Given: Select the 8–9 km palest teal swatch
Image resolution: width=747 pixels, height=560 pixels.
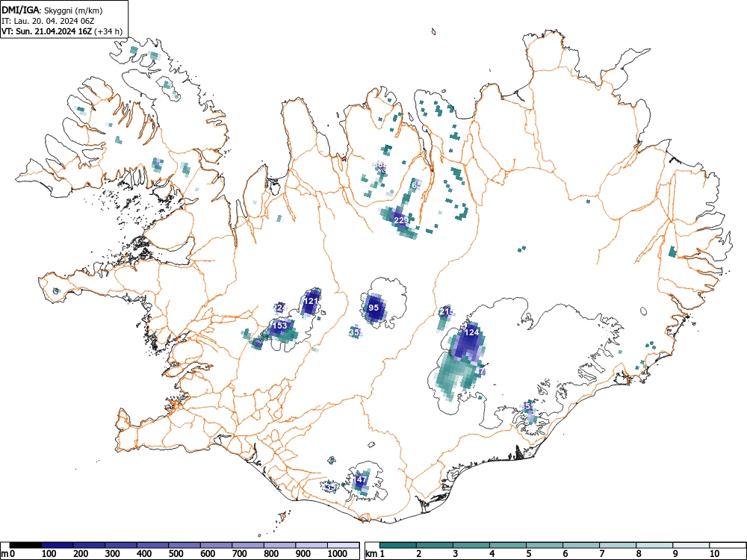Looking at the screenshot, I should (654, 545).
